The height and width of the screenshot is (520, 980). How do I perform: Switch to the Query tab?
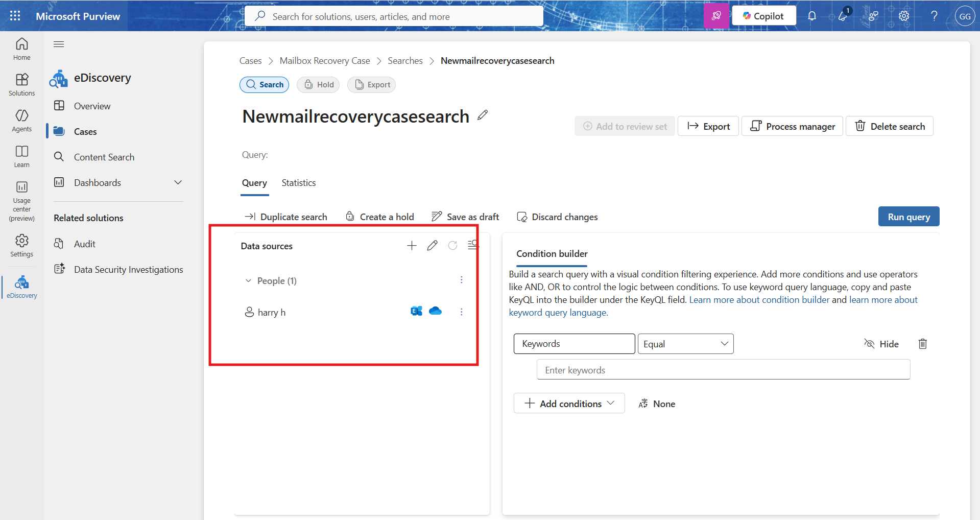pyautogui.click(x=254, y=183)
